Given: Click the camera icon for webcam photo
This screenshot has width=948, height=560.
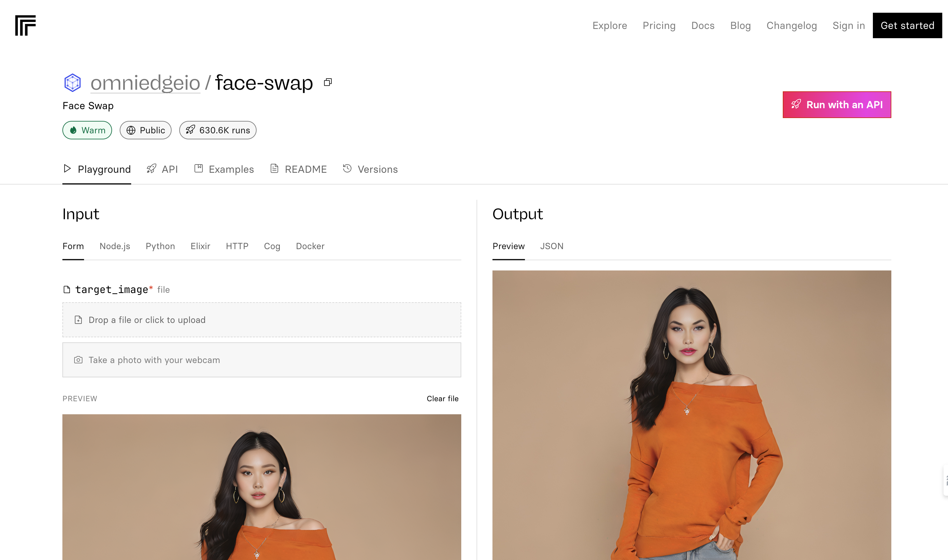Looking at the screenshot, I should (78, 360).
